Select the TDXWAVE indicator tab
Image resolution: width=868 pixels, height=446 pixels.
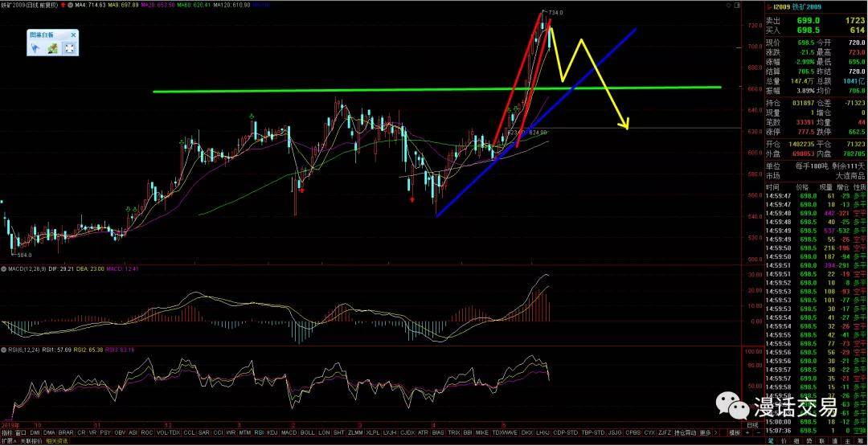505,432
